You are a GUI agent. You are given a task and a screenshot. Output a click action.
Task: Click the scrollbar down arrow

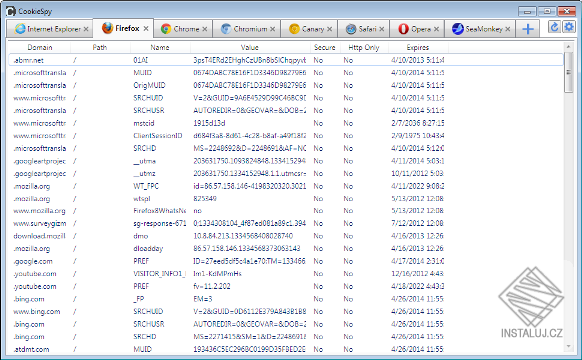coord(568,347)
